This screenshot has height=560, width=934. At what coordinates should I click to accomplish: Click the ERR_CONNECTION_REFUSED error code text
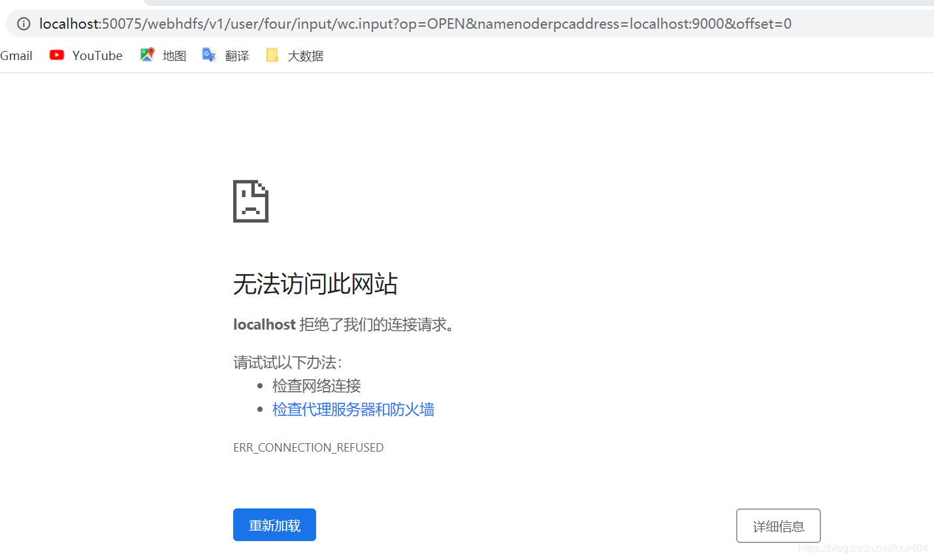pos(308,447)
